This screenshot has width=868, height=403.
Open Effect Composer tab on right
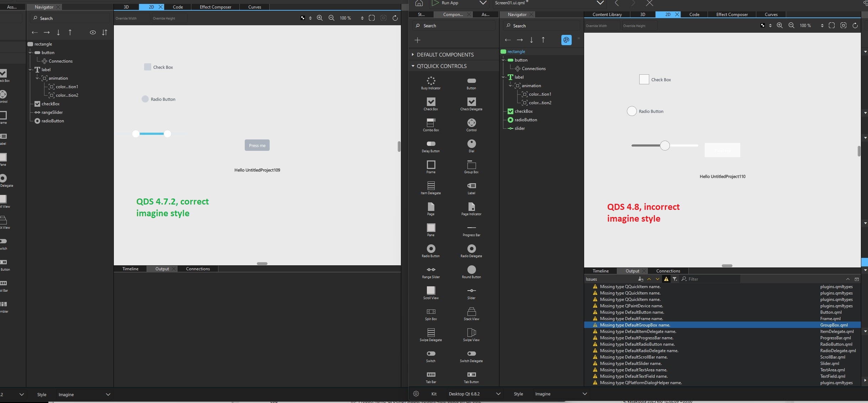732,14
